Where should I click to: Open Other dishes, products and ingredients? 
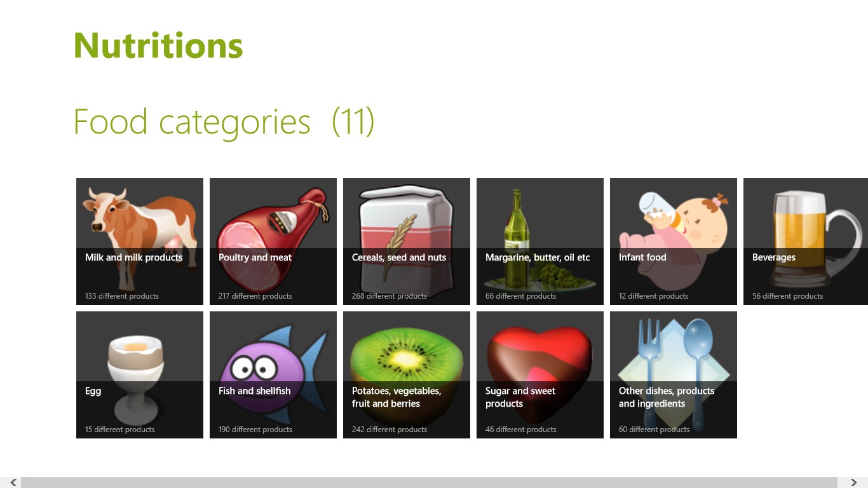(673, 374)
